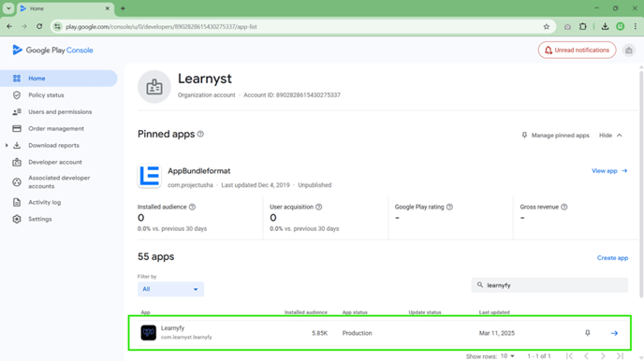Bookmark this page with the star
This screenshot has width=644, height=361.
[x=547, y=27]
